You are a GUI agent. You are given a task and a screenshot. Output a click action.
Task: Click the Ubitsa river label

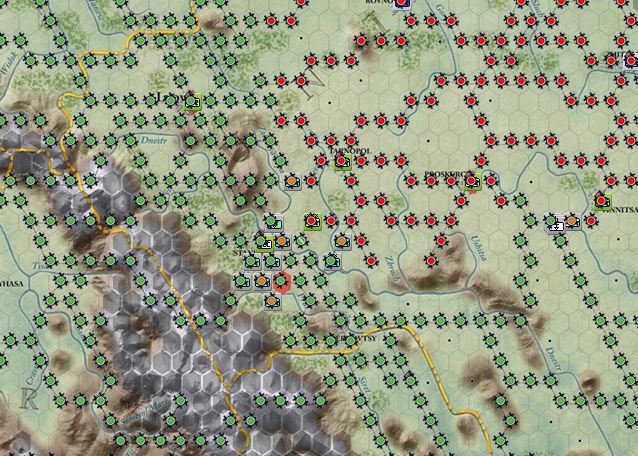coord(479,248)
